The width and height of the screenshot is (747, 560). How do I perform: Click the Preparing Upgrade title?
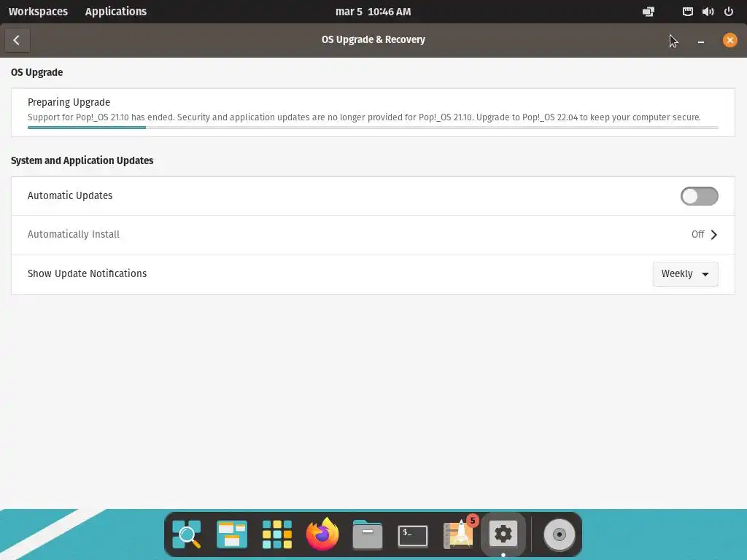(x=69, y=102)
